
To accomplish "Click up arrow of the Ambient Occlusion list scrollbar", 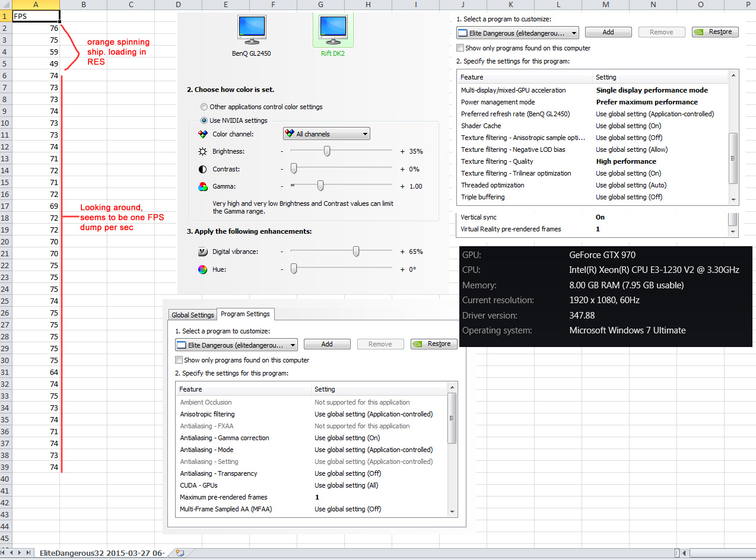I will coord(452,387).
